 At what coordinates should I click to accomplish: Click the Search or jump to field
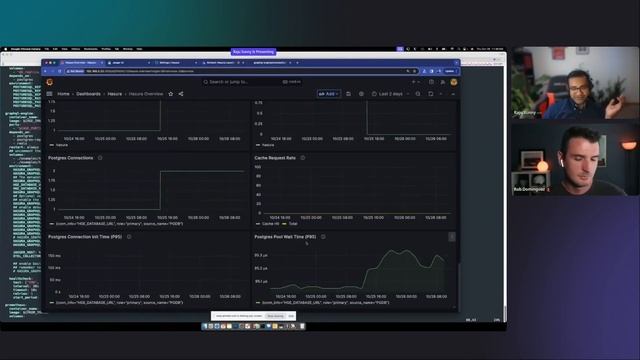pos(252,82)
